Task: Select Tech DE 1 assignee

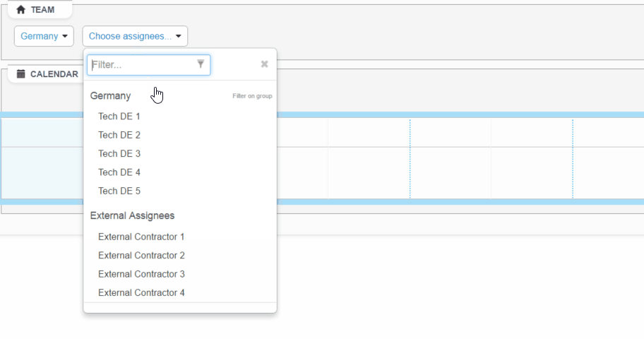Action: click(x=119, y=117)
